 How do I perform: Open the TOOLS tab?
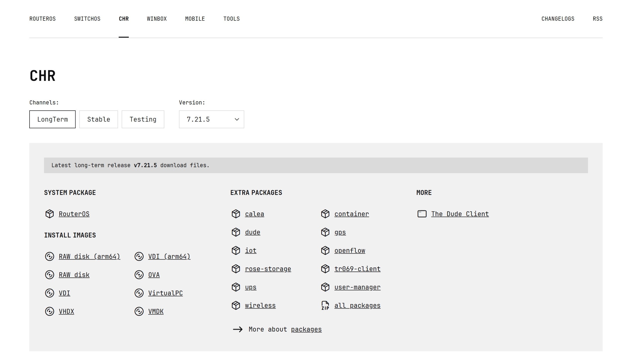(x=231, y=19)
